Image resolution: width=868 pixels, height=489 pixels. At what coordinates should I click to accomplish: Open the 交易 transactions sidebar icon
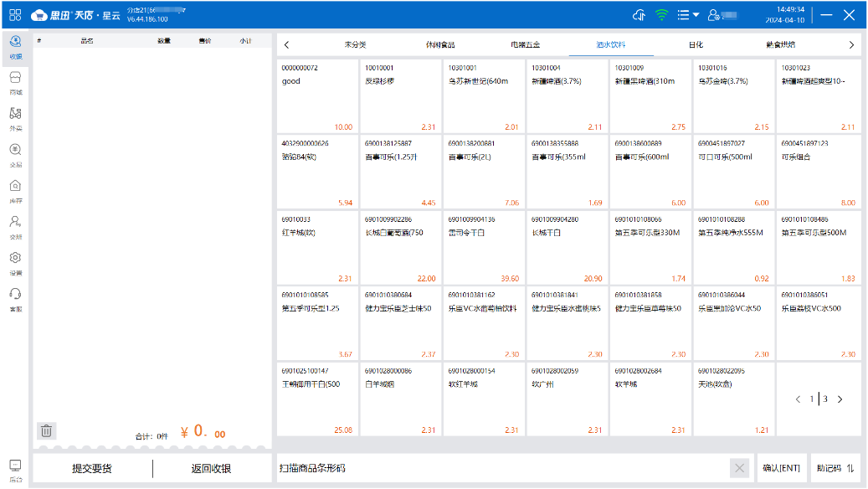(16, 155)
